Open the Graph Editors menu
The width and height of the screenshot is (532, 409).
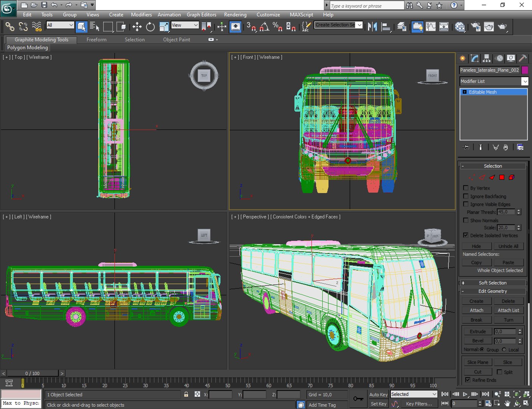point(201,15)
